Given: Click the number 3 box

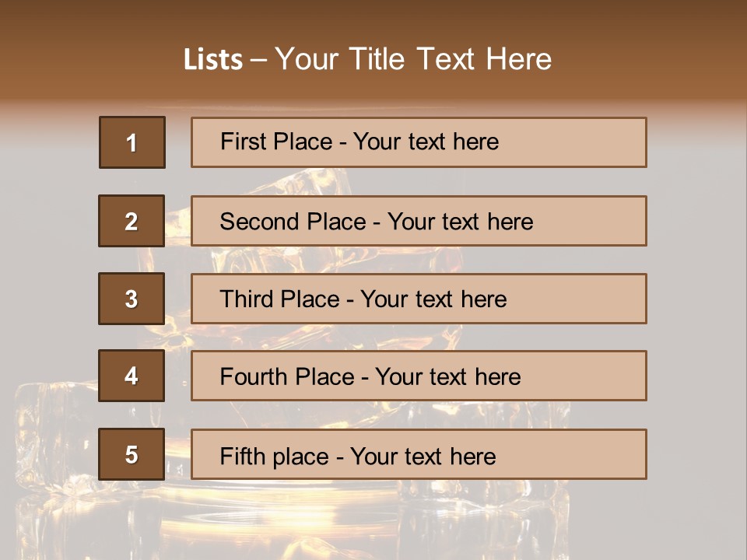Looking at the screenshot, I should [x=132, y=299].
